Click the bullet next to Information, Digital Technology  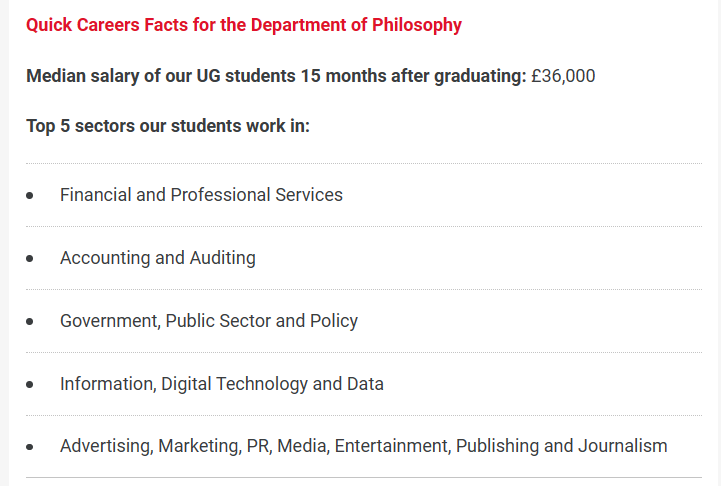30,385
